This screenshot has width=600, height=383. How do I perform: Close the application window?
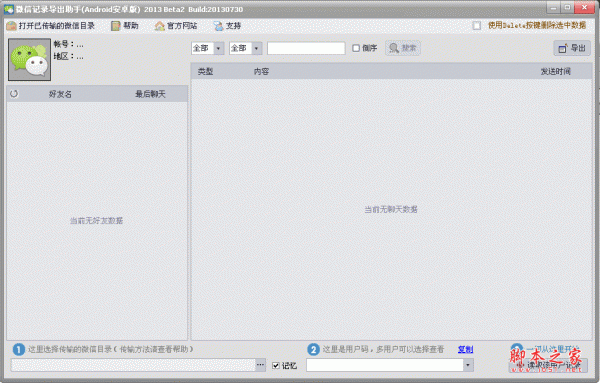point(585,7)
